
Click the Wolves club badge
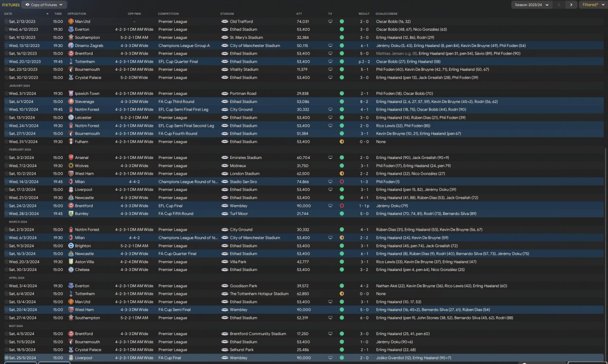pos(70,166)
